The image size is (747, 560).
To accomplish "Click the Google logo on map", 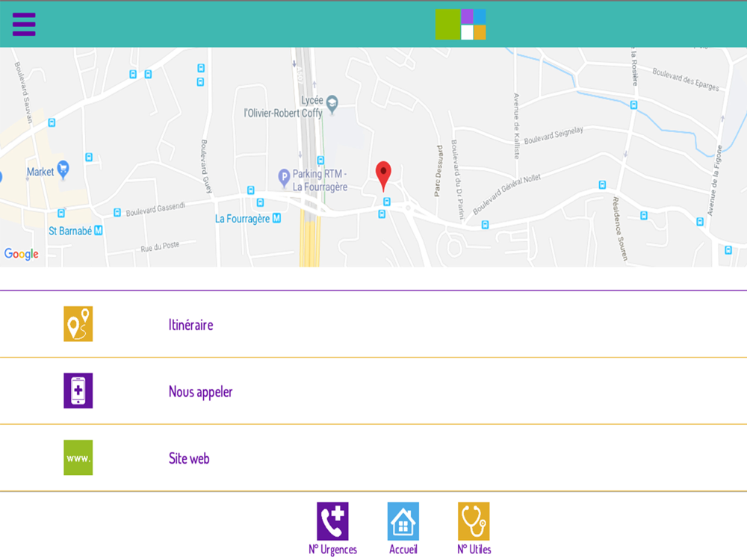I will [x=22, y=254].
